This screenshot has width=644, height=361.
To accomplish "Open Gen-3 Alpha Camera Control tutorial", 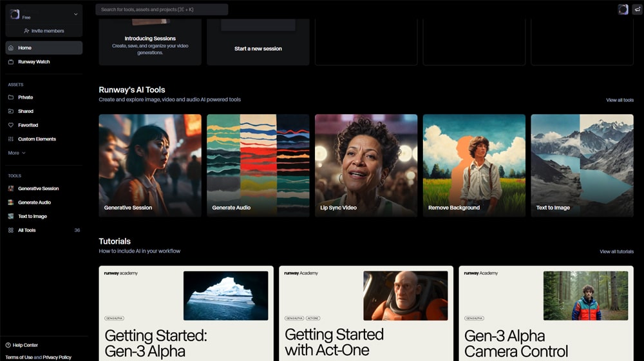I will [546, 313].
